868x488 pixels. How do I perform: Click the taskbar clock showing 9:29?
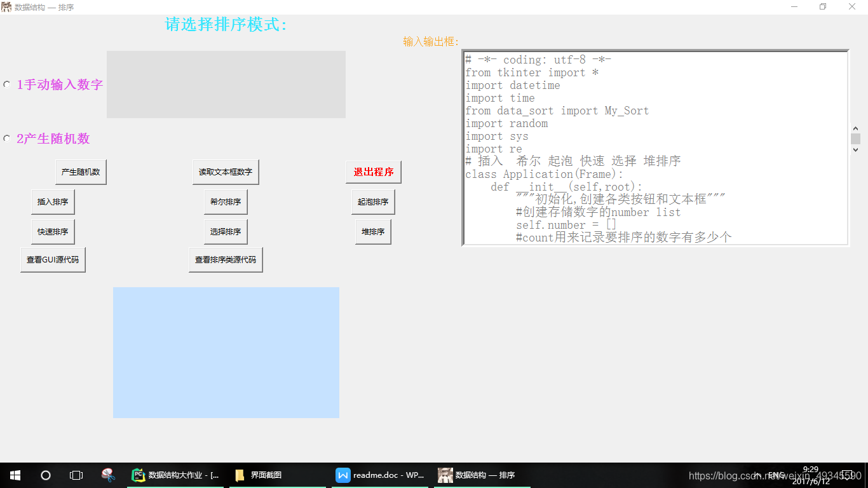coord(811,475)
